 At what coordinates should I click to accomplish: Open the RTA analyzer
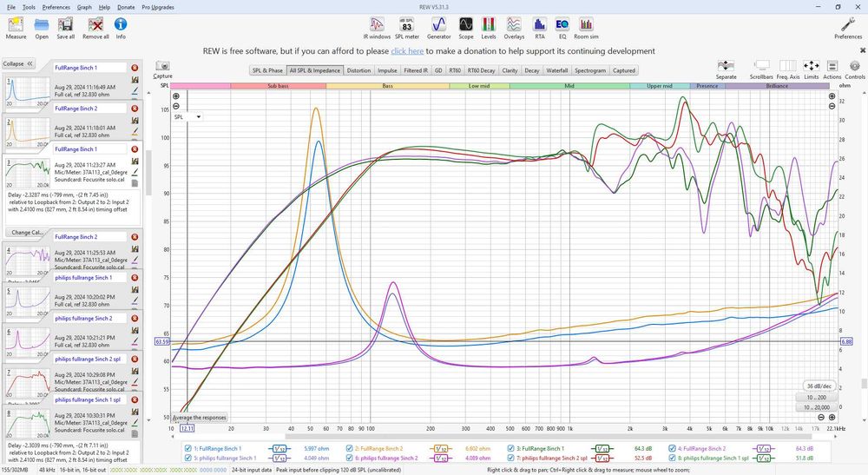[x=539, y=28]
